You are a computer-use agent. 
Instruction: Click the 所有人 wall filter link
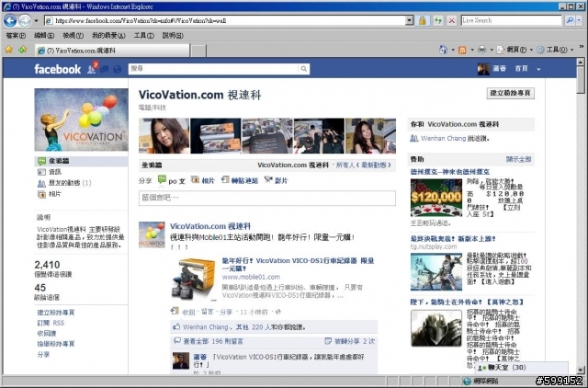[345, 165]
